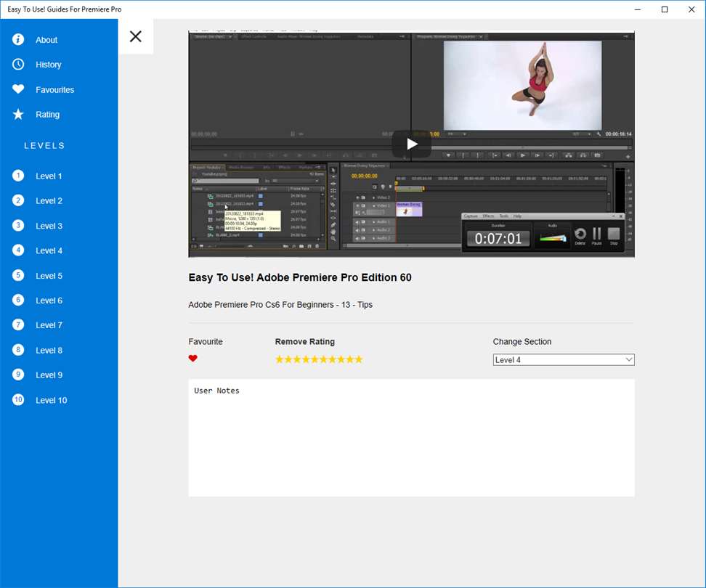Close the video detail panel with X
This screenshot has height=588, width=706.
point(135,36)
